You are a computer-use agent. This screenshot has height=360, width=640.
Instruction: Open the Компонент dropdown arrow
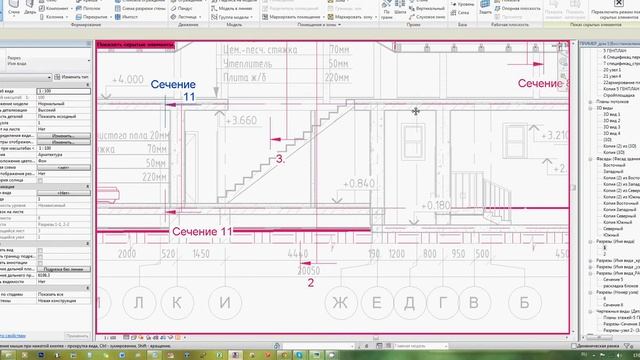pyautogui.click(x=72, y=8)
